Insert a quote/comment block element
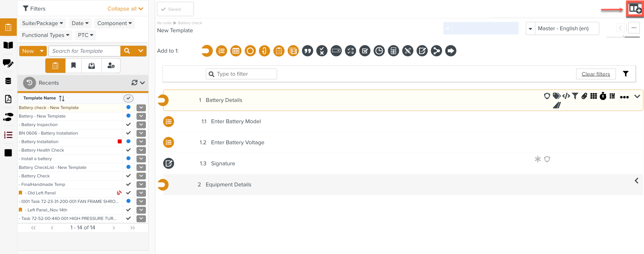The image size is (644, 254). [x=307, y=51]
